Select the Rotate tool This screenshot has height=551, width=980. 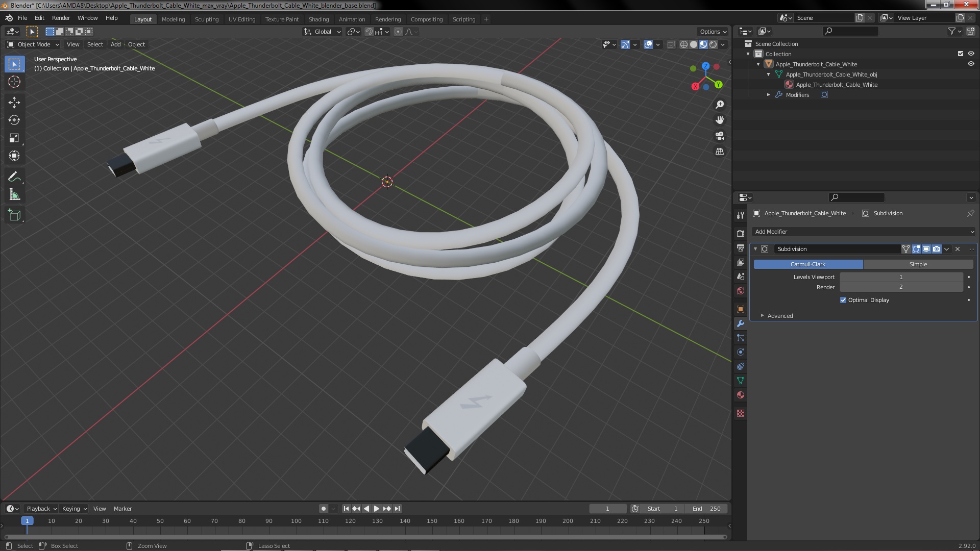[x=14, y=120]
